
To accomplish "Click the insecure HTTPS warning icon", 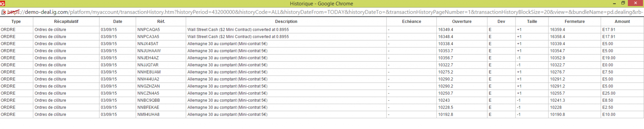I will (4, 12).
